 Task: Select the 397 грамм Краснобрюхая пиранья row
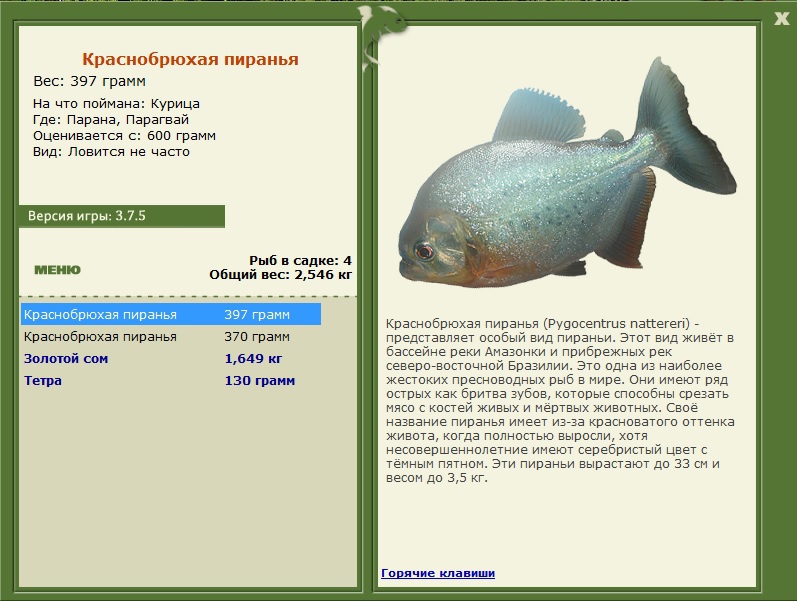coord(171,314)
